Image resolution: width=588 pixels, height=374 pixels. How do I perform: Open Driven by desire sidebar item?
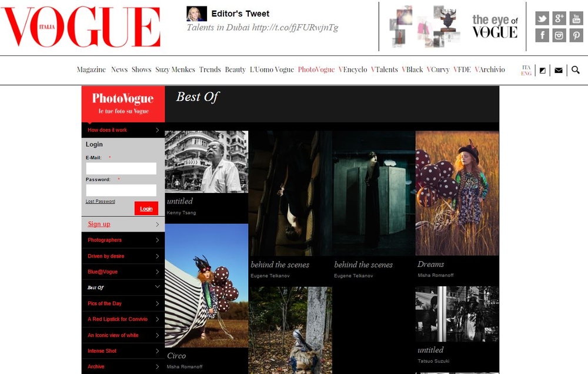(123, 256)
